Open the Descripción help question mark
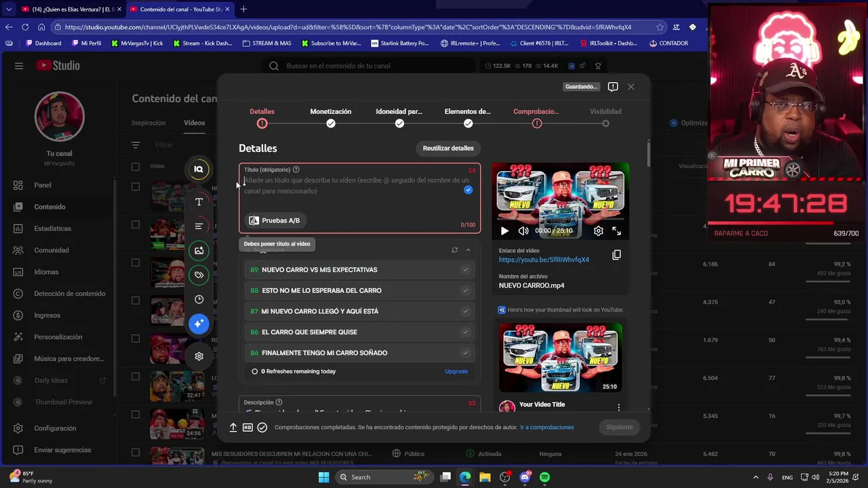The height and width of the screenshot is (488, 868). tap(279, 403)
